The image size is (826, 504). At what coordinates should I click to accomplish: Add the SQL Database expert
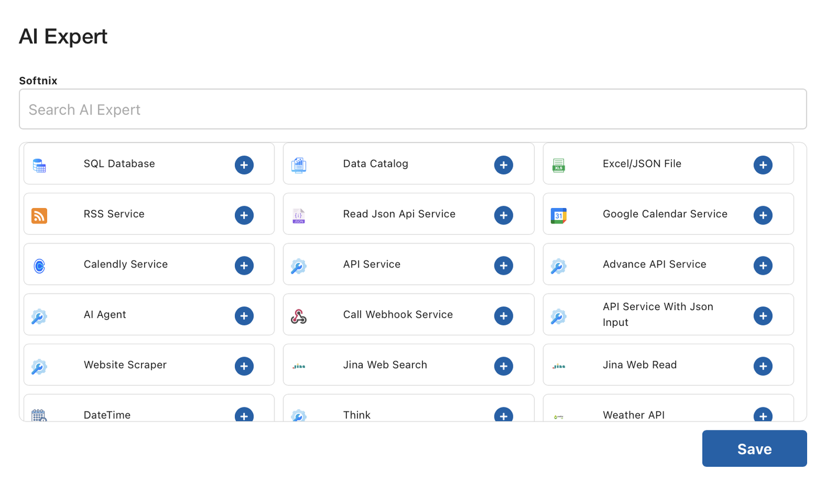pyautogui.click(x=244, y=165)
